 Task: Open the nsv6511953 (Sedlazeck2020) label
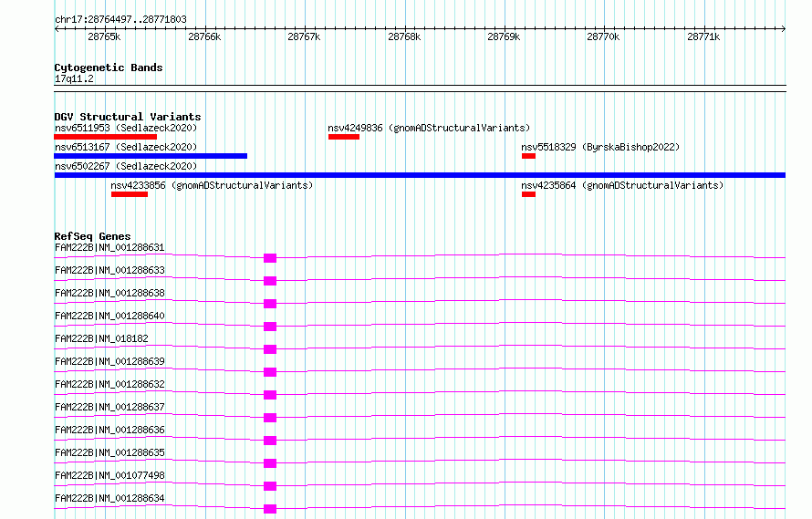click(126, 128)
